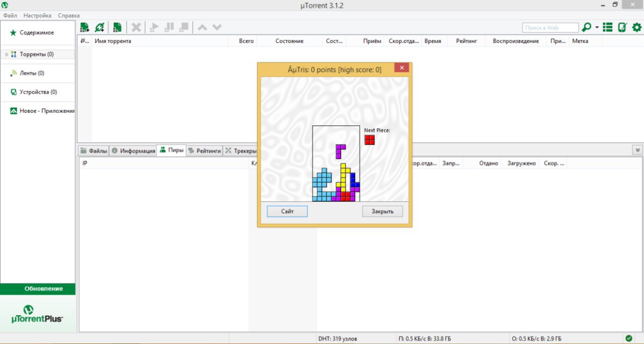Start torrent with the play icon
Viewport: 644px width, 344px height.
154,27
